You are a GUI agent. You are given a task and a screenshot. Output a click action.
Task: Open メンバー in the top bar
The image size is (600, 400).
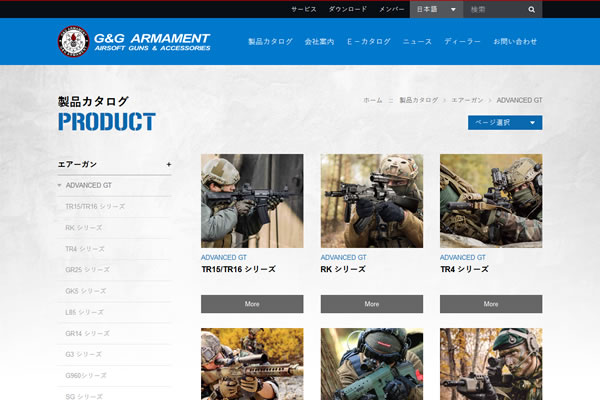click(x=391, y=9)
